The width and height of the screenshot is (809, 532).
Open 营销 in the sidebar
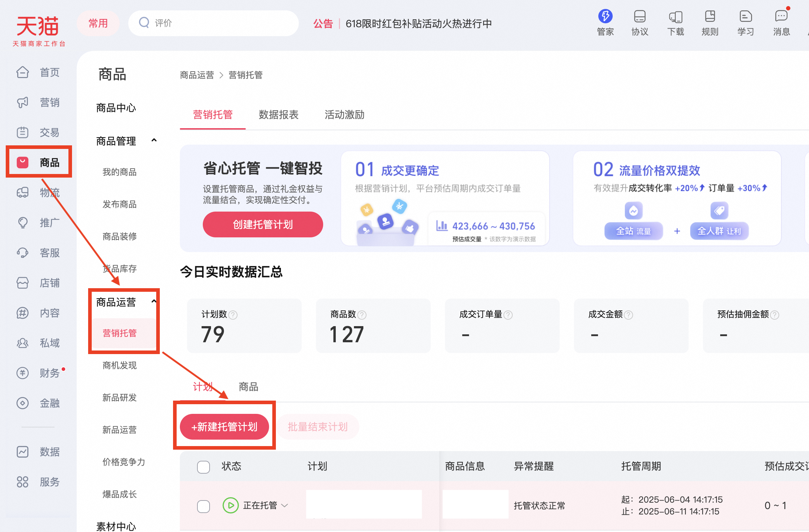coord(38,102)
